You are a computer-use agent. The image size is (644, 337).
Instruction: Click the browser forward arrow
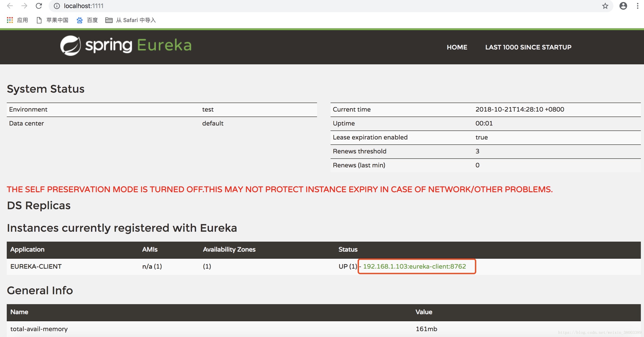tap(24, 6)
